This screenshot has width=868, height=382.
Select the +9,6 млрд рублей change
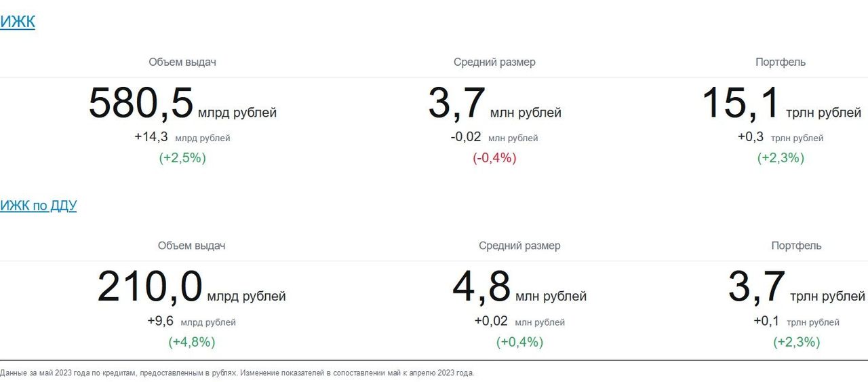click(191, 321)
